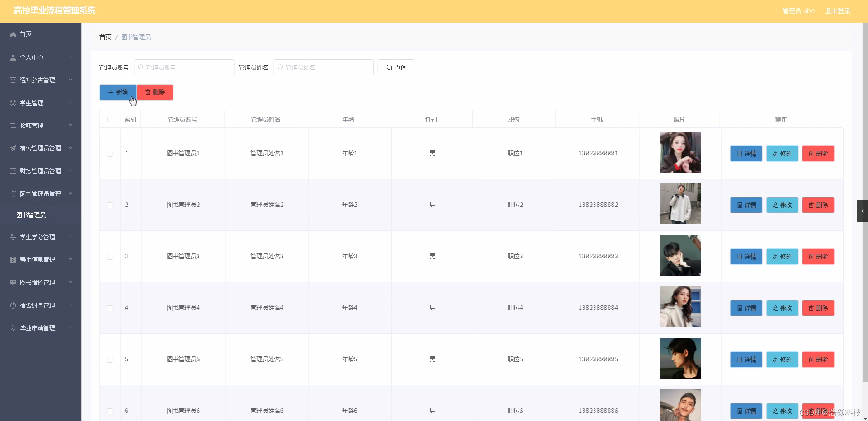The width and height of the screenshot is (868, 421).
Task: Open the 毕业申请管理 menu
Action: [41, 328]
